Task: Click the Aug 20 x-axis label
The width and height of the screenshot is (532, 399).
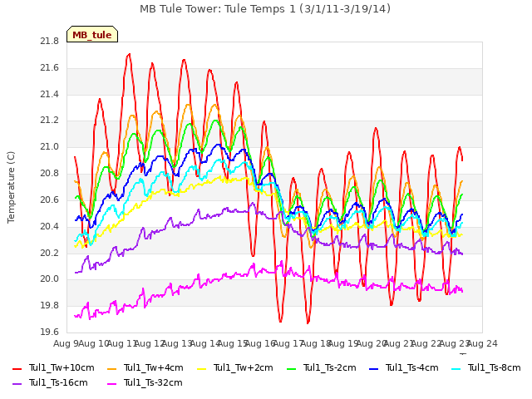Action: click(x=372, y=343)
